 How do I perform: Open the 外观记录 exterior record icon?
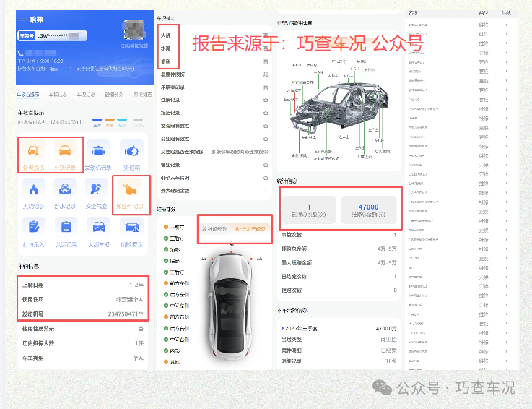65,150
